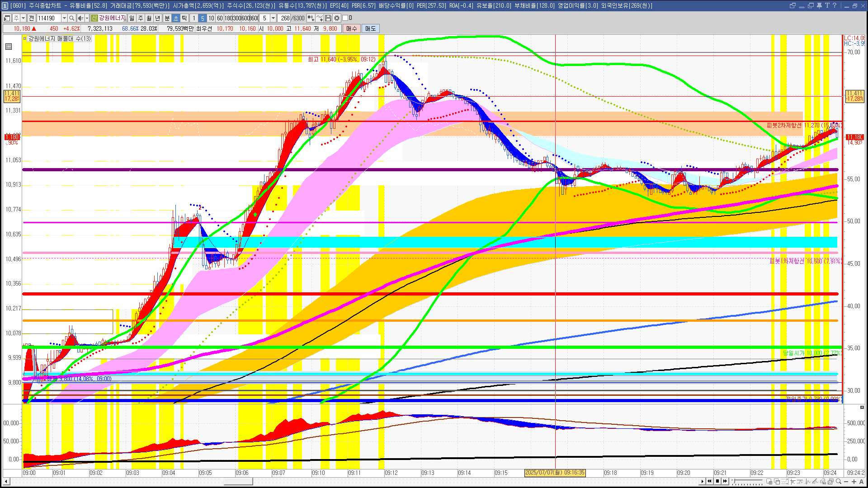The image size is (868, 488).
Task: Click the play button in replay controls
Action: point(702,481)
